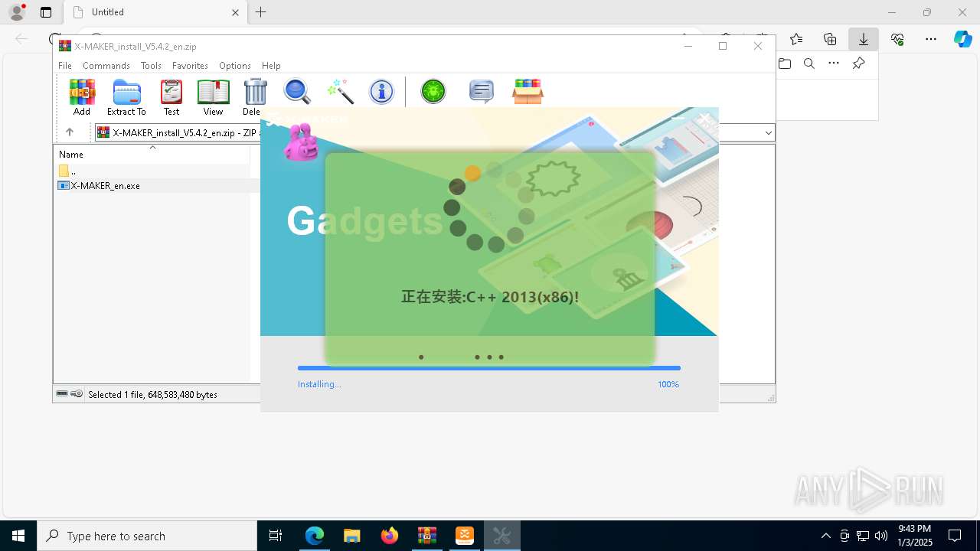Switch to the Untitled browser tab
The height and width of the screenshot is (551, 980).
pos(153,12)
